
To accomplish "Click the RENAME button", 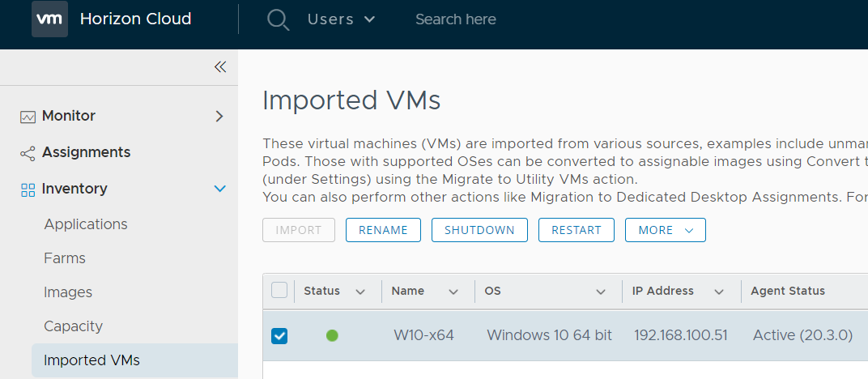I will tap(383, 230).
